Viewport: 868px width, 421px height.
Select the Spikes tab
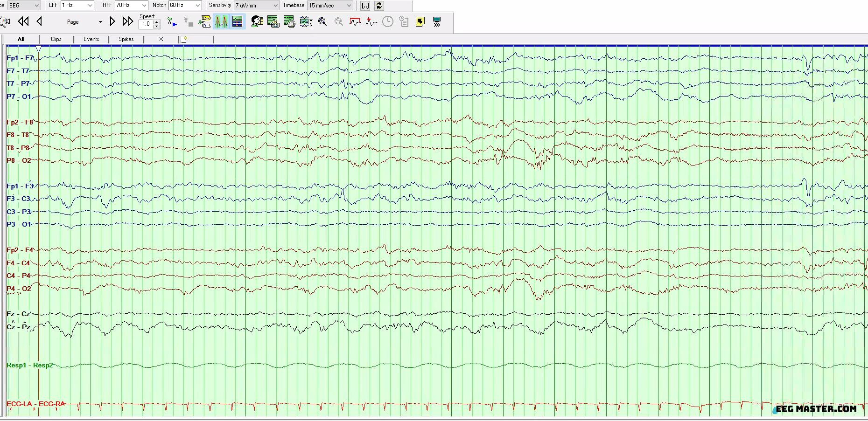(126, 39)
